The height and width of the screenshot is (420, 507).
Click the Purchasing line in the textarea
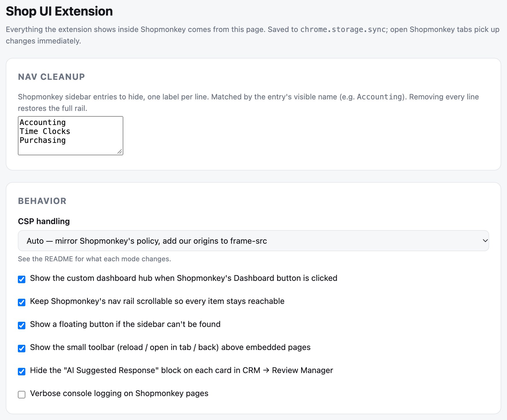click(x=43, y=140)
